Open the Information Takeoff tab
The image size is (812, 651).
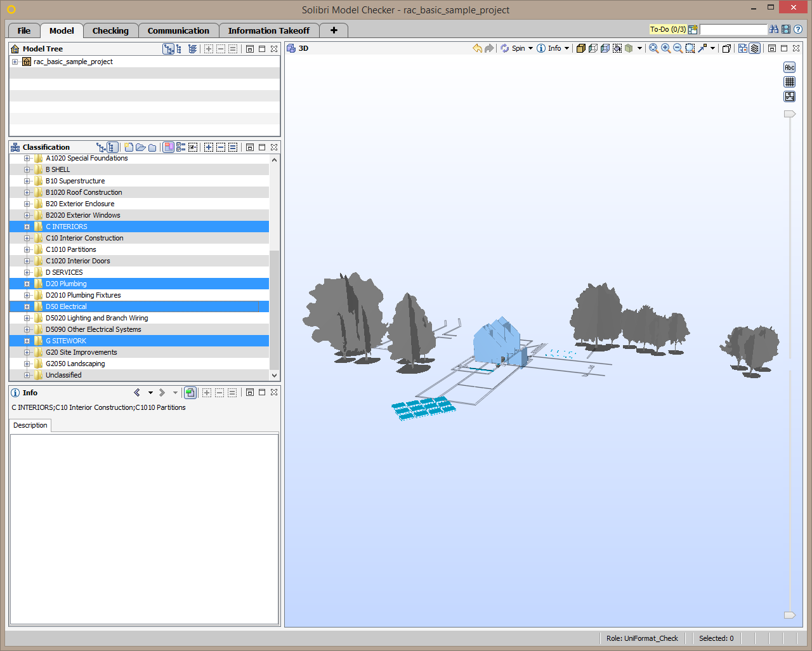pyautogui.click(x=268, y=30)
